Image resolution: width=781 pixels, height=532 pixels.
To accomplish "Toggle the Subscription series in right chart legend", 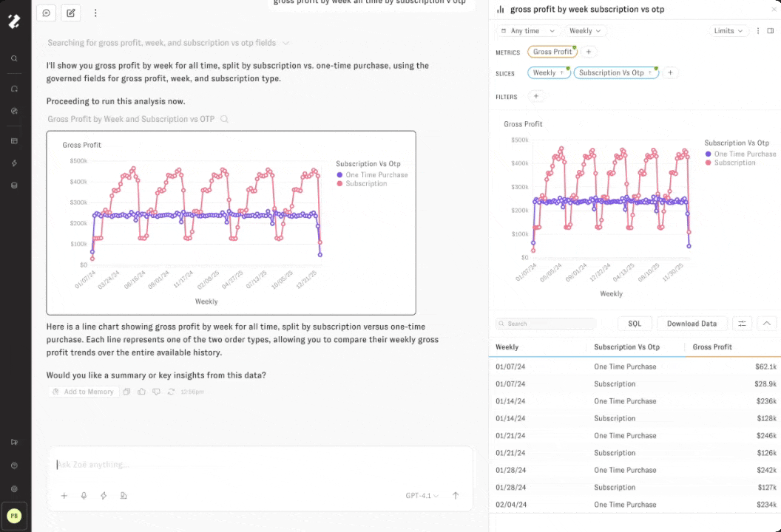I will (734, 163).
